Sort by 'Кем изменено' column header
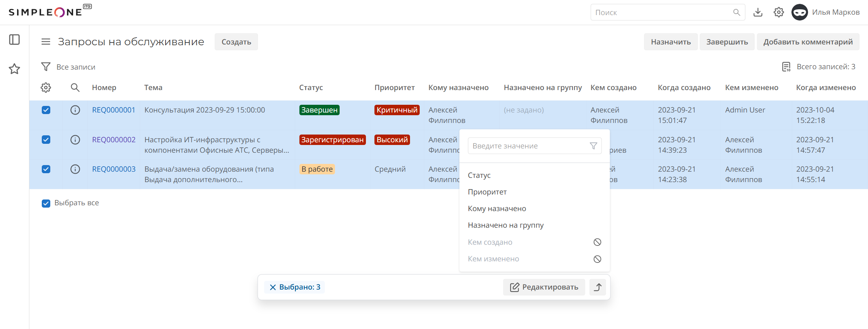The width and height of the screenshot is (868, 329). coord(752,88)
